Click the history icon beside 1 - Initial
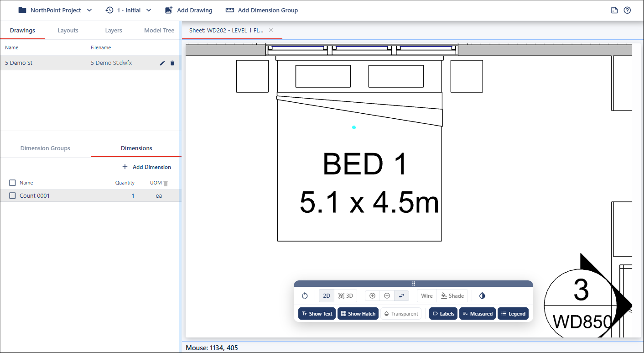This screenshot has width=644, height=353. (109, 10)
